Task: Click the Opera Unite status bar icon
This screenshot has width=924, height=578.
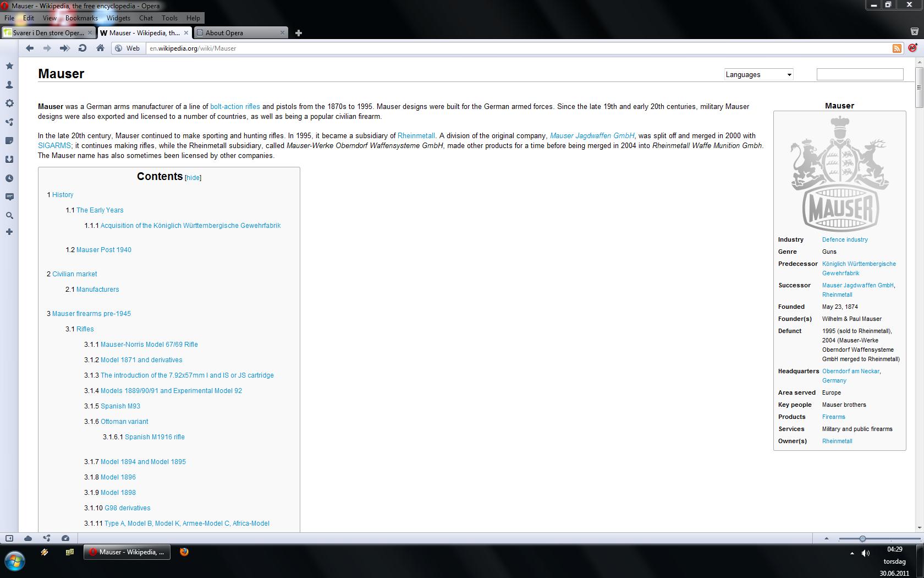Action: [x=47, y=538]
